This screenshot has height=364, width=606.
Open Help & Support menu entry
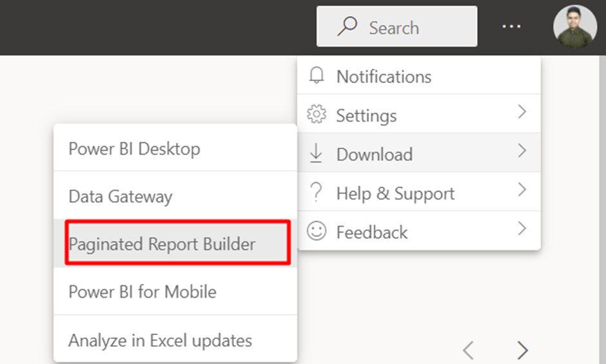tap(418, 191)
